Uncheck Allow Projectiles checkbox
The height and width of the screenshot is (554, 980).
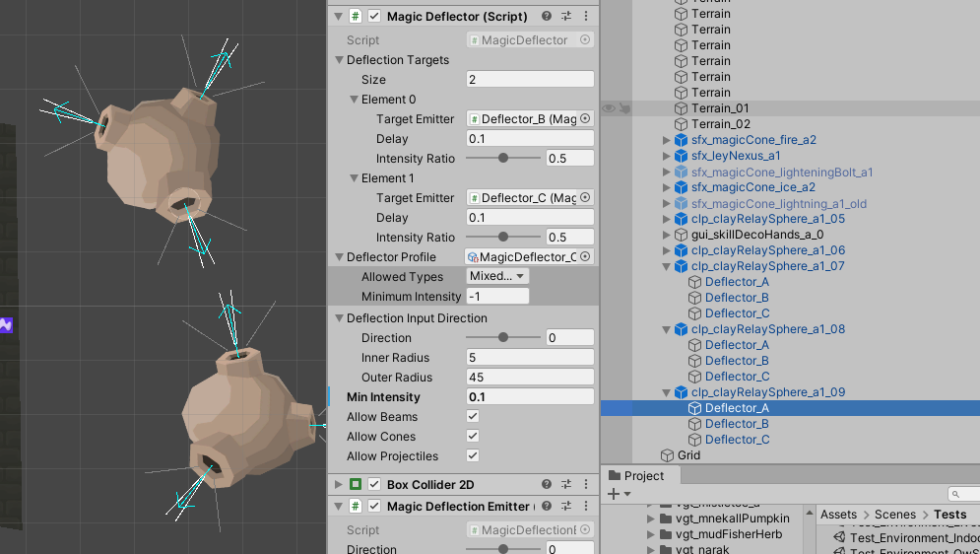point(473,456)
